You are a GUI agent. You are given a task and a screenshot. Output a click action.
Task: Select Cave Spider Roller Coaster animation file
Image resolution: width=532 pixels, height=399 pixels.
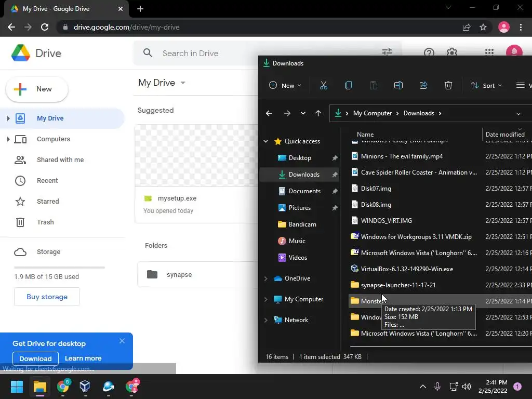pos(419,172)
